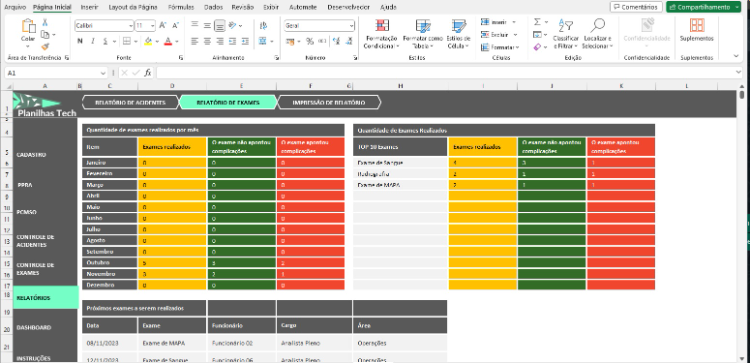Click the Recortar scissors icon

click(45, 22)
